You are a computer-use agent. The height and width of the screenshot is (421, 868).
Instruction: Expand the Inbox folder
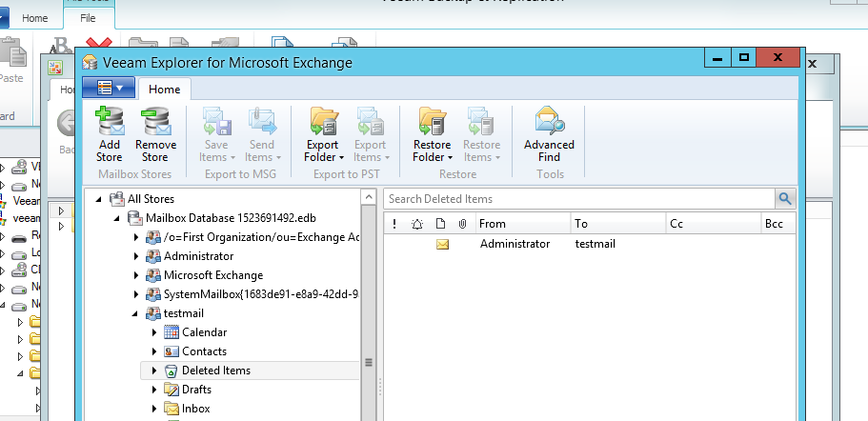pos(154,409)
